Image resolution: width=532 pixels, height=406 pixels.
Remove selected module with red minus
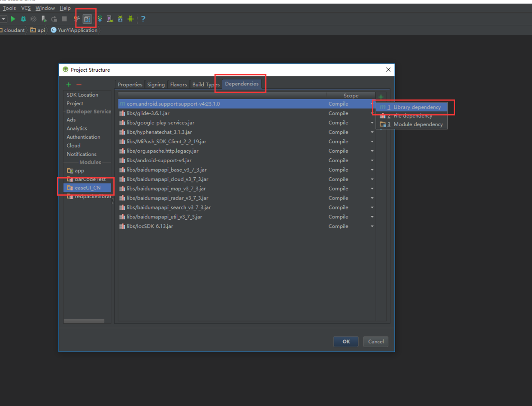coord(79,85)
